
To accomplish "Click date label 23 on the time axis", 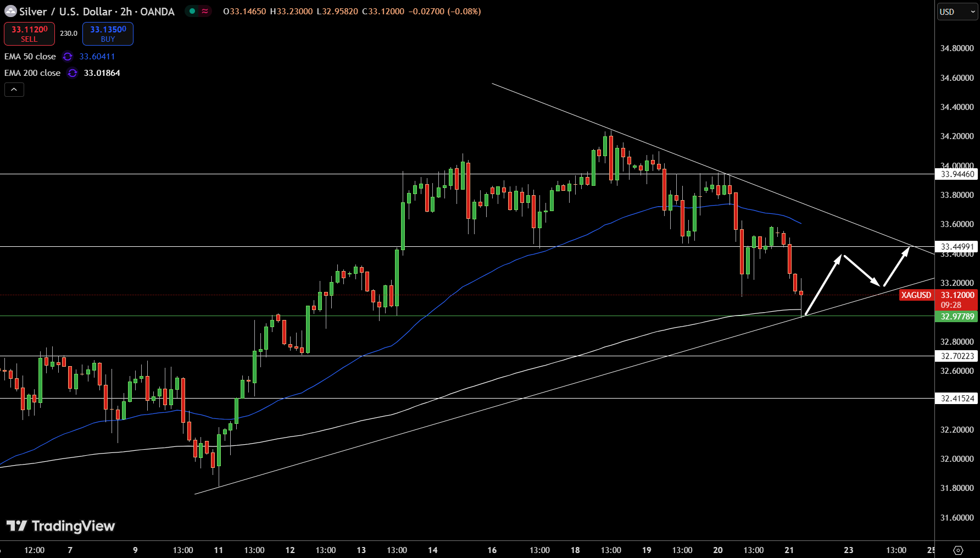I will (x=849, y=550).
